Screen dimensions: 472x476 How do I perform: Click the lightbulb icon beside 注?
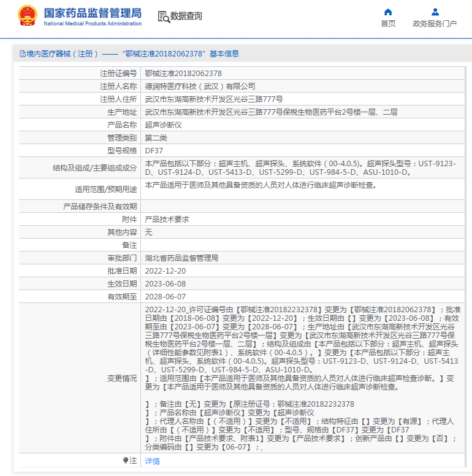pos(126,461)
